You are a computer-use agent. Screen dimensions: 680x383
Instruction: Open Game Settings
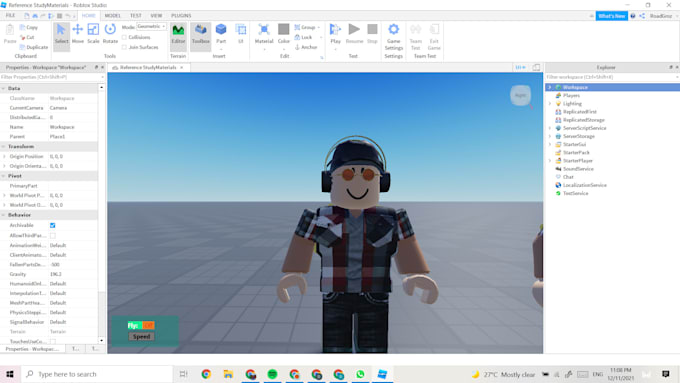pyautogui.click(x=393, y=37)
